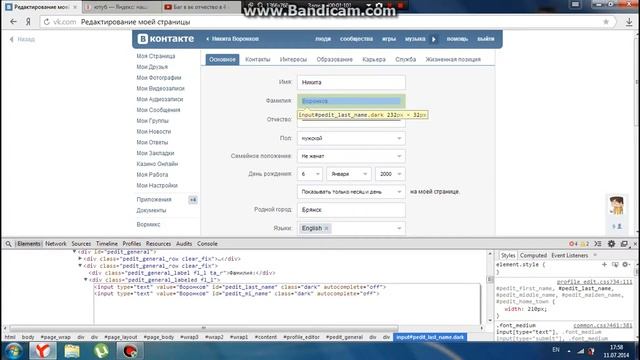Expand the first collapsed pedit_general_row div

click(80, 258)
